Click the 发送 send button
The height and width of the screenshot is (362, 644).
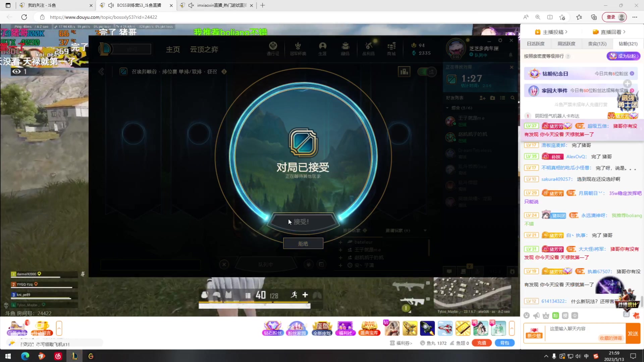pos(633,334)
